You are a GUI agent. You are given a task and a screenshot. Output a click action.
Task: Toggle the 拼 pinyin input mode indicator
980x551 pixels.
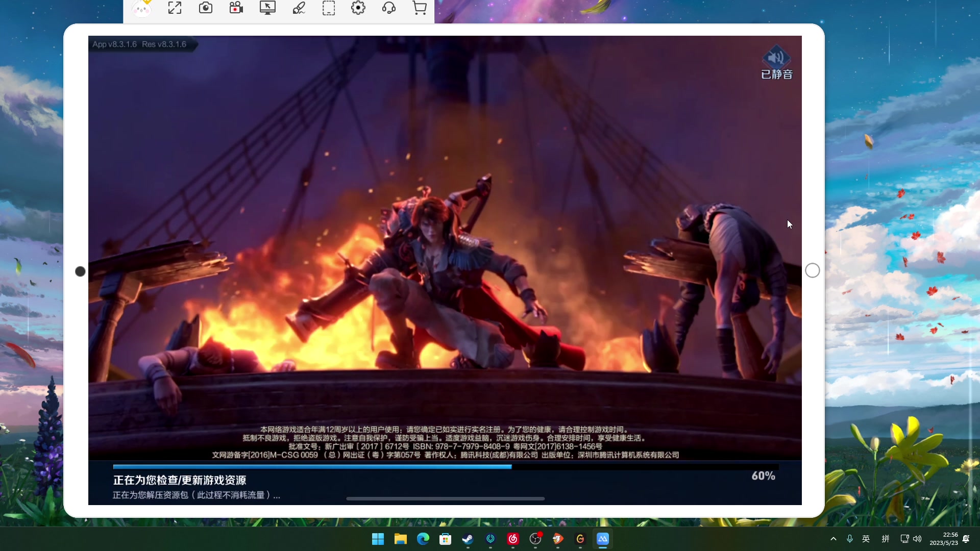coord(886,539)
